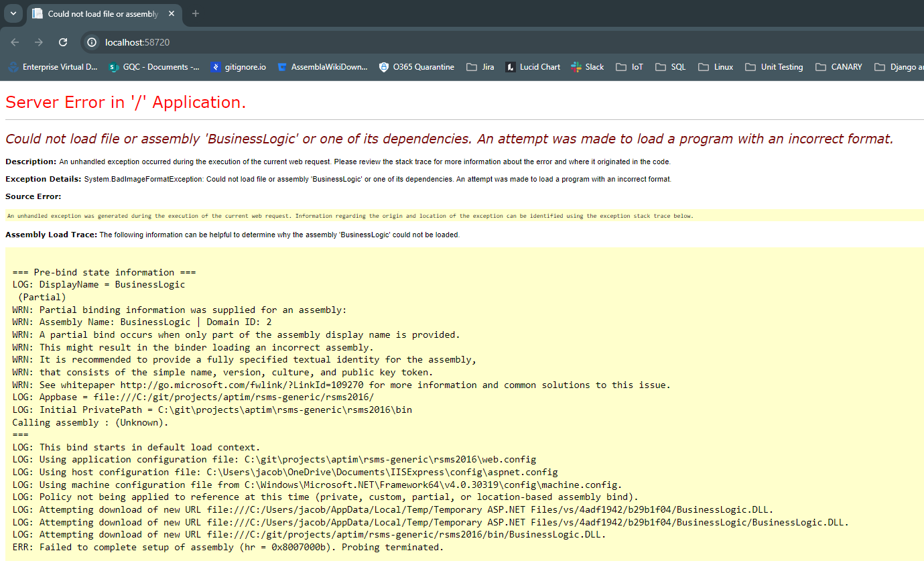Viewport: 924px width, 565px height.
Task: Focus the address bar showing localhost:58720
Action: click(503, 42)
